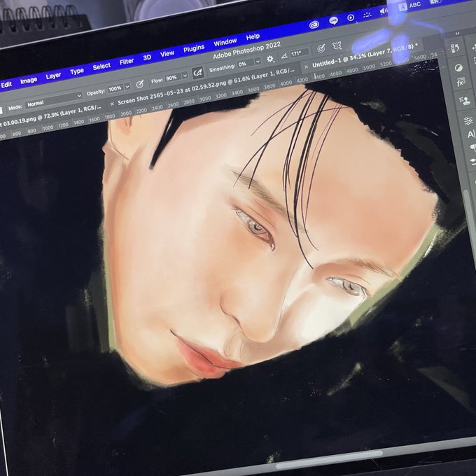Viewport: 476px width, 476px height.
Task: Open the Character panel icon
Action: [x=471, y=134]
